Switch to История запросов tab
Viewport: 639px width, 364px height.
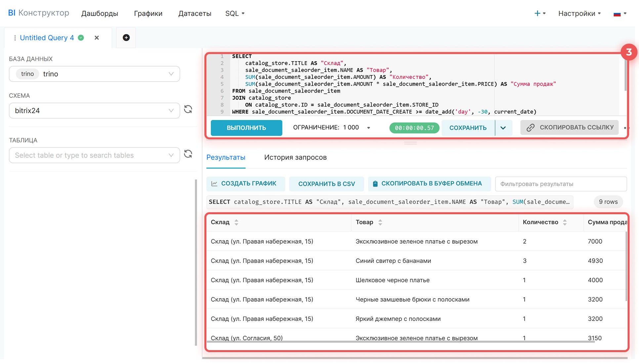[295, 157]
